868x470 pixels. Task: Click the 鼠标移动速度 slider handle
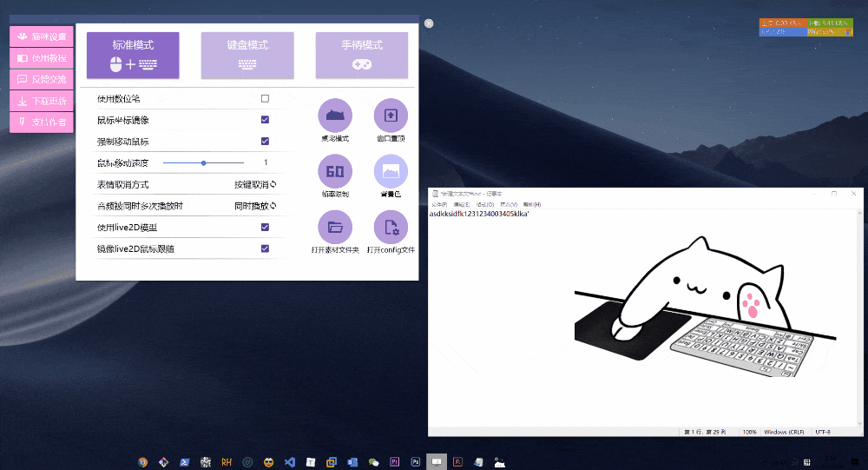click(x=203, y=162)
